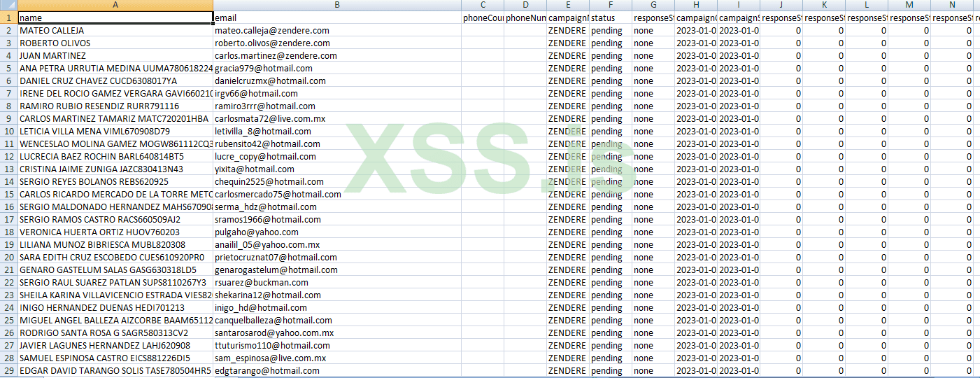Select column H header
The image size is (980, 378).
[x=696, y=5]
